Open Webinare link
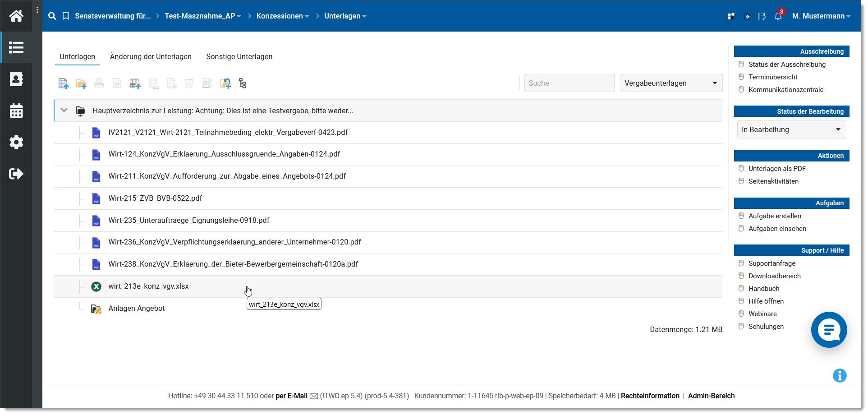This screenshot has height=415, width=868. coord(762,314)
